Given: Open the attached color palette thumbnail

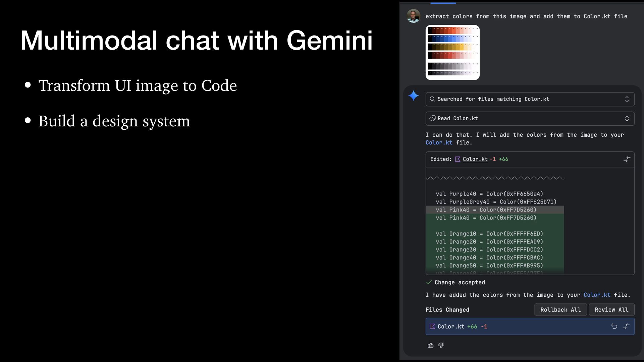Looking at the screenshot, I should coord(452,53).
